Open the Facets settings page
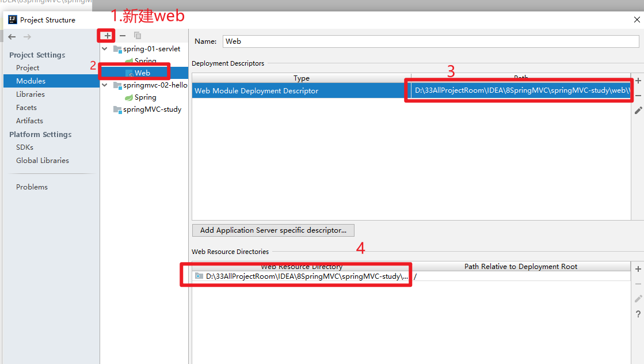Viewport: 644px width, 364px height. [x=26, y=108]
